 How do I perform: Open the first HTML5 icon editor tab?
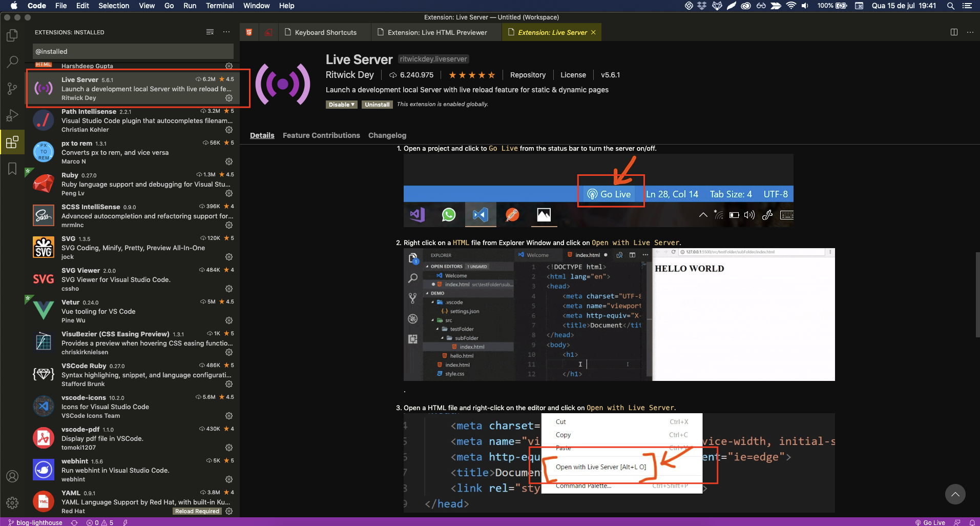click(249, 32)
